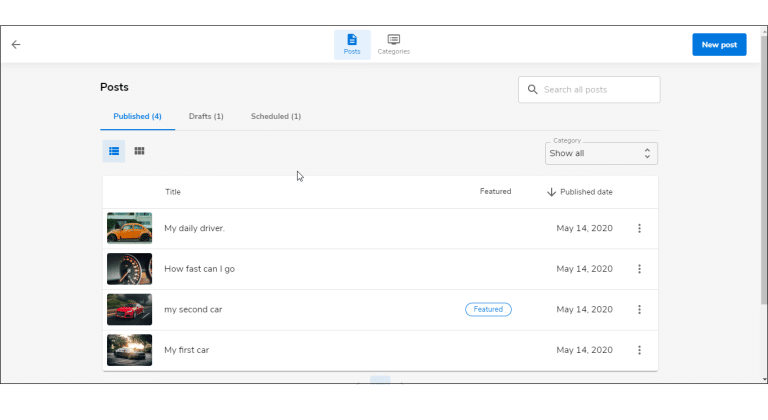Click the search magnifier icon

(x=532, y=90)
